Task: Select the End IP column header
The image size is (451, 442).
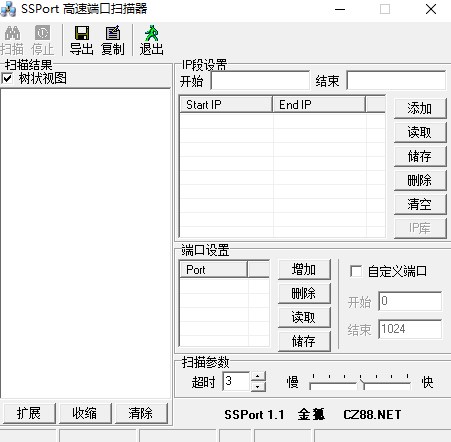Action: (x=319, y=105)
